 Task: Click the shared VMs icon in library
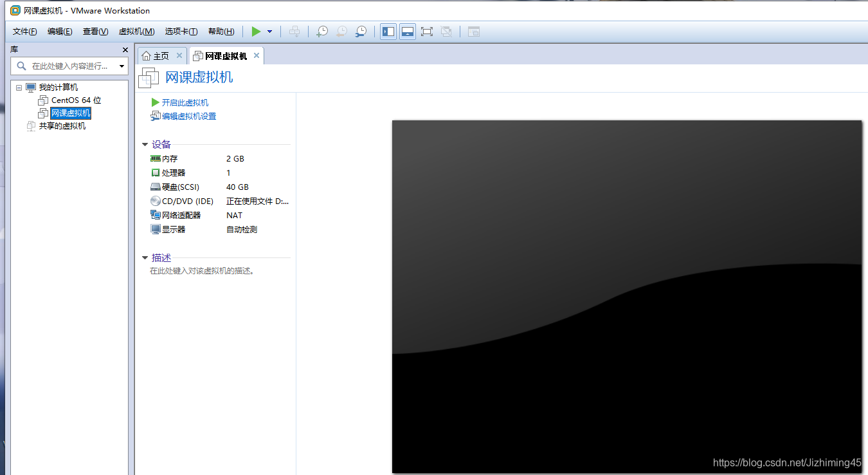point(31,126)
